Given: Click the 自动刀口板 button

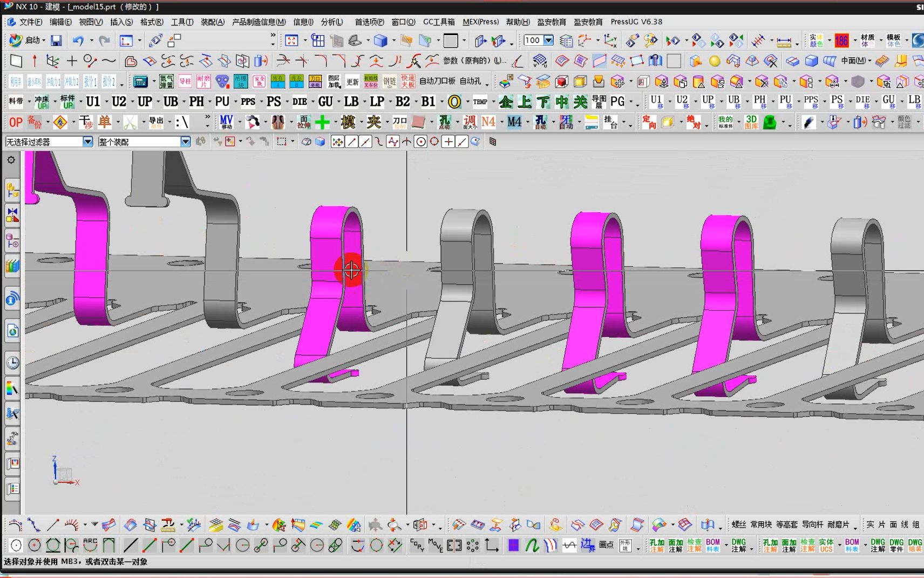Looking at the screenshot, I should tap(437, 81).
